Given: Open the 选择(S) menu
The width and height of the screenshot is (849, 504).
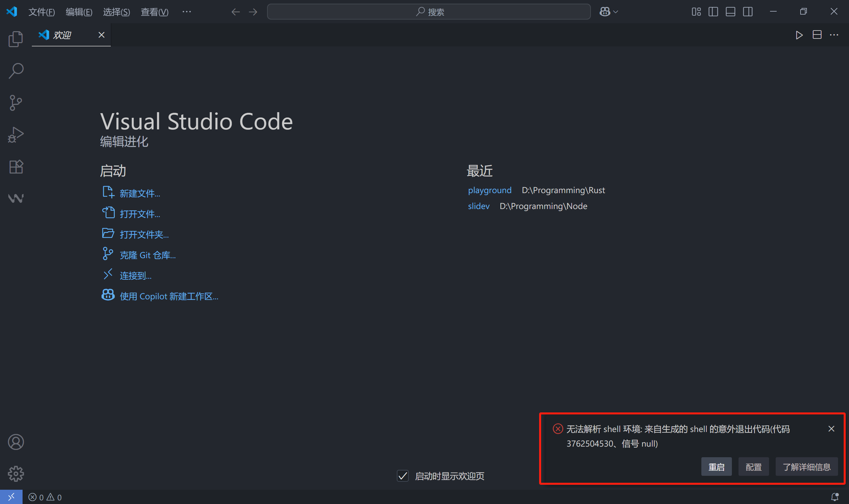Looking at the screenshot, I should click(116, 12).
